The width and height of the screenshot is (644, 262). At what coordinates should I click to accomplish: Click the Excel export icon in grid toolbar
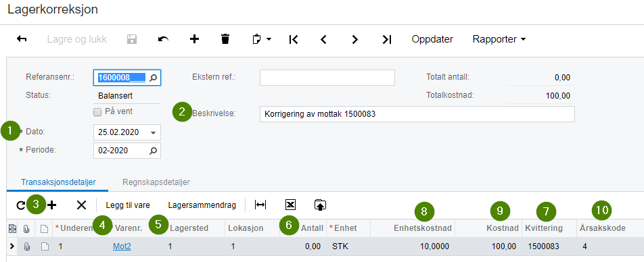[290, 205]
